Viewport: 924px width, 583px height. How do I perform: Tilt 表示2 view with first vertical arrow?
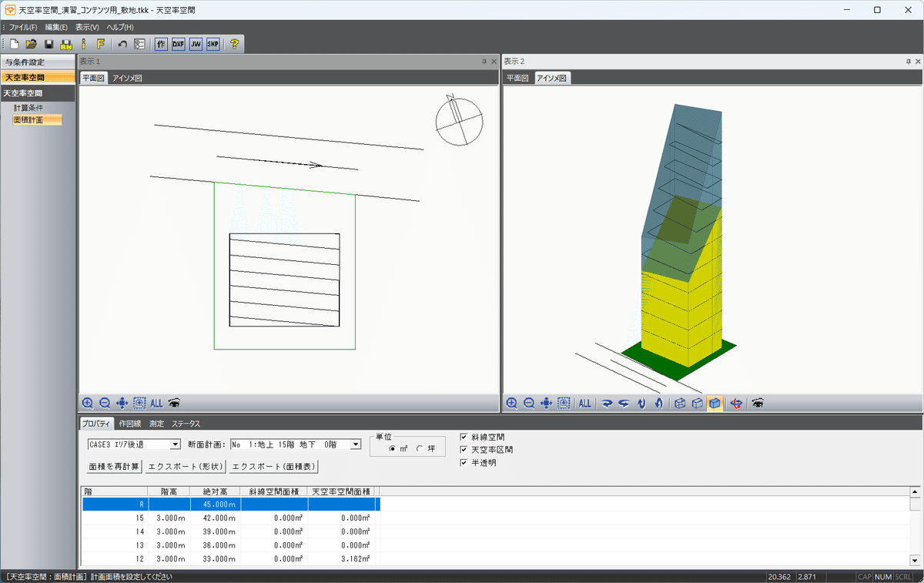641,403
